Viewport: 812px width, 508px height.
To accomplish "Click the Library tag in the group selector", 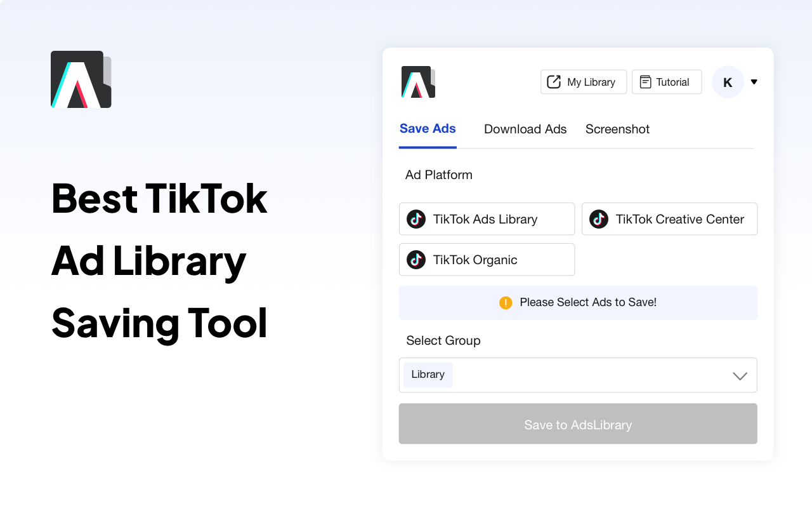I will coord(428,375).
